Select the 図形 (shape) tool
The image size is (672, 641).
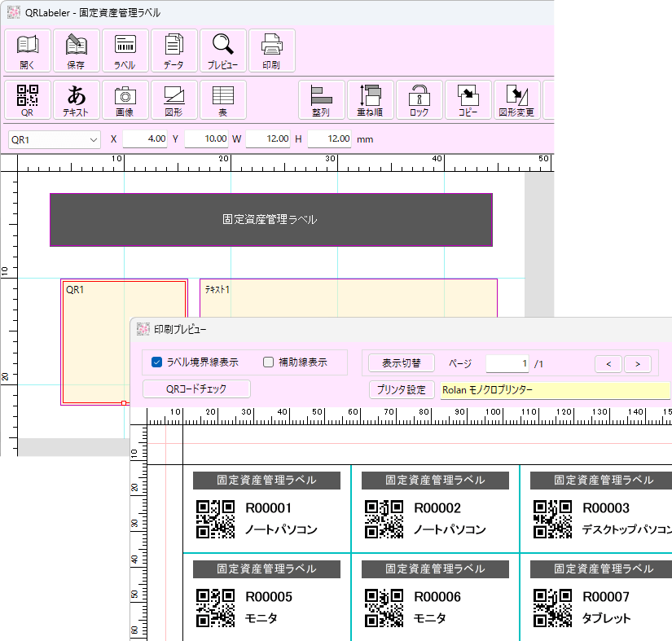[x=173, y=99]
